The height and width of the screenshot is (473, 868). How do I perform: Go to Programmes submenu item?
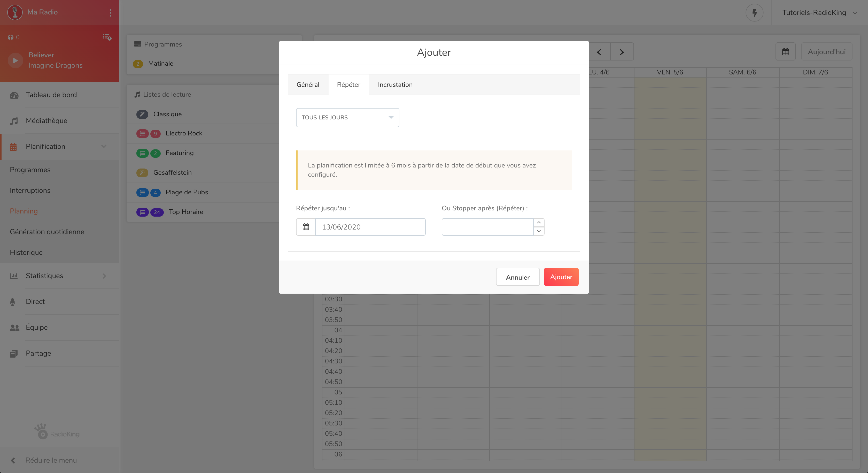tap(30, 170)
